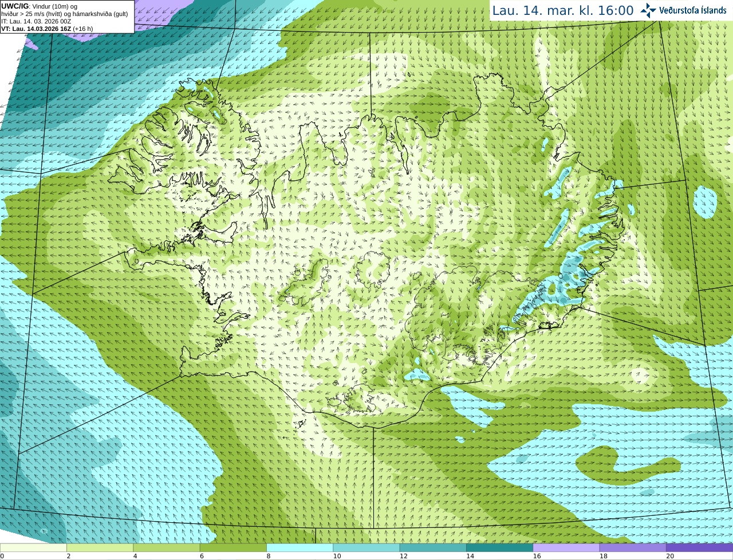Click the legend scale label '18'
This screenshot has width=733, height=560.
tap(603, 556)
